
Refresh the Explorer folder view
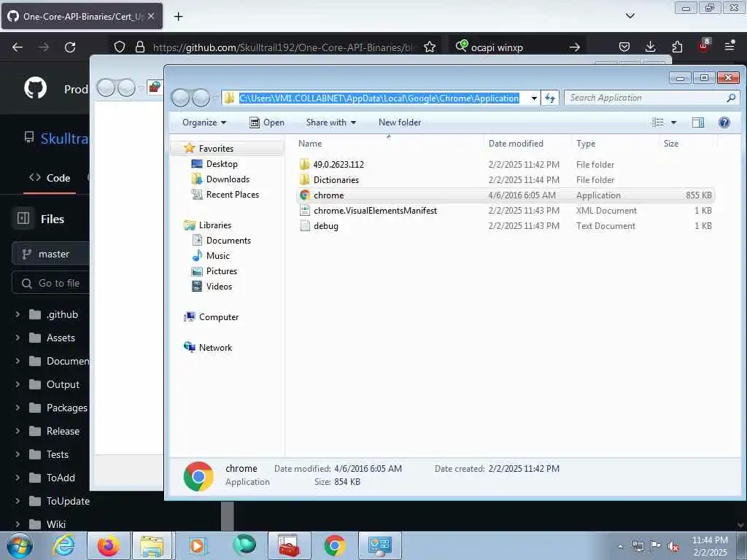click(550, 98)
